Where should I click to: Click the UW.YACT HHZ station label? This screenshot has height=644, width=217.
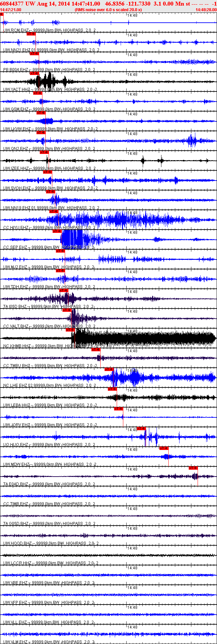click(17, 89)
